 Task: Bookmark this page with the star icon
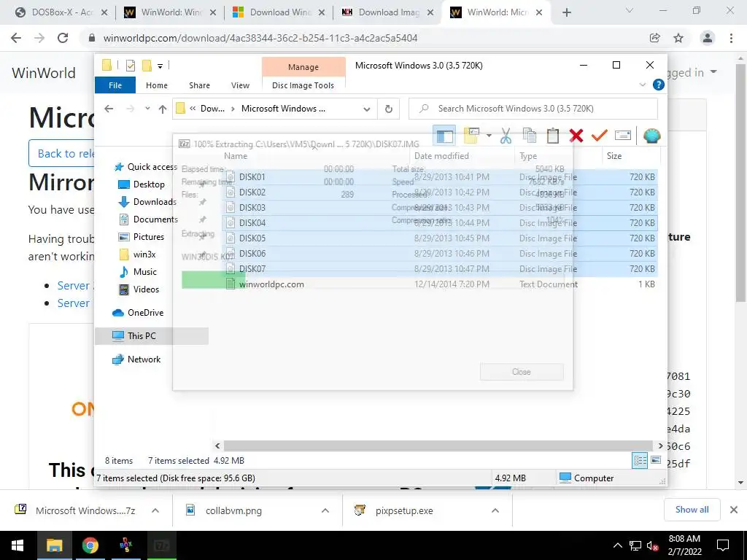tap(678, 38)
